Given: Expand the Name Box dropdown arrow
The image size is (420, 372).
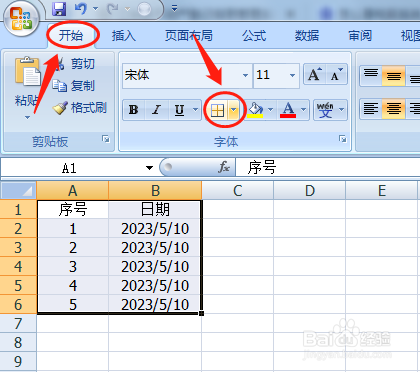Looking at the screenshot, I should pos(149,168).
